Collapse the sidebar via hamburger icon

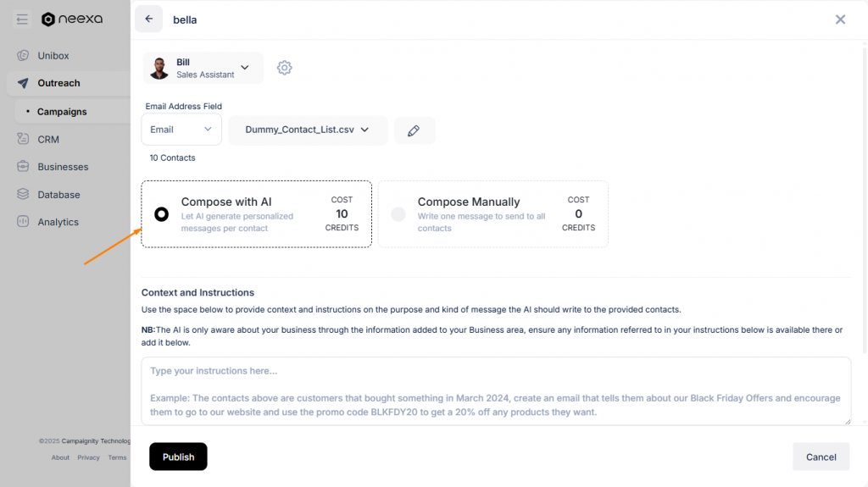pyautogui.click(x=22, y=19)
